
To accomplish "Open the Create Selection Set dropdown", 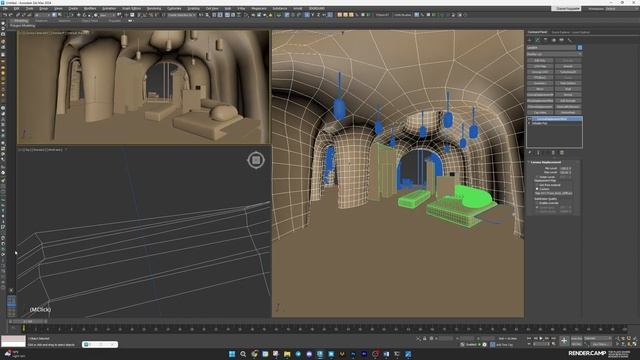I will [x=182, y=15].
